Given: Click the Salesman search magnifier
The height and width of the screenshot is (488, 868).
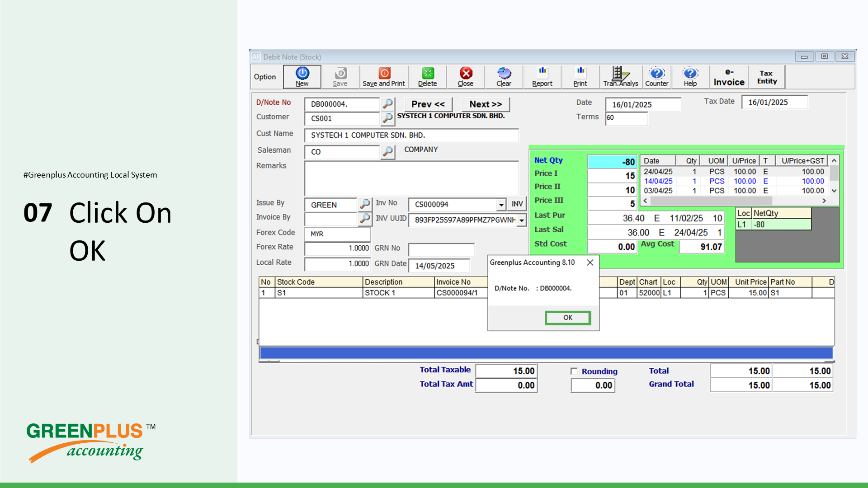Looking at the screenshot, I should point(387,152).
